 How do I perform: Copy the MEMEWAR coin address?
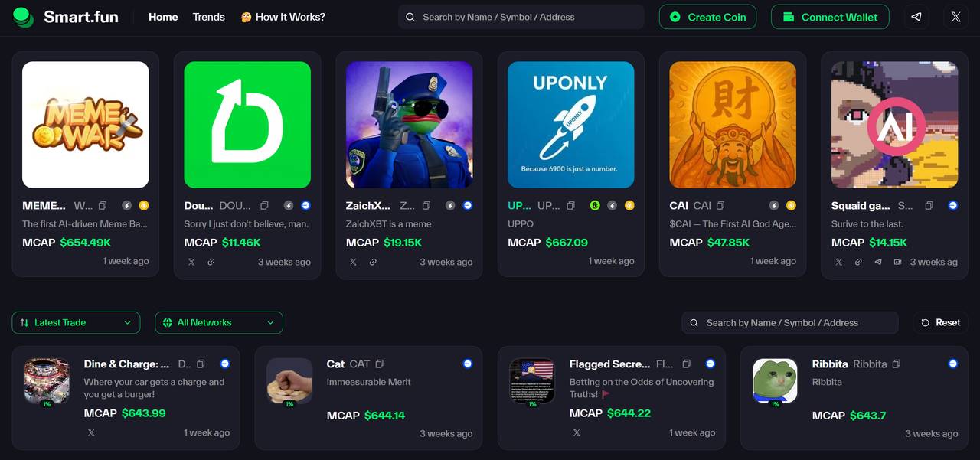tap(103, 206)
